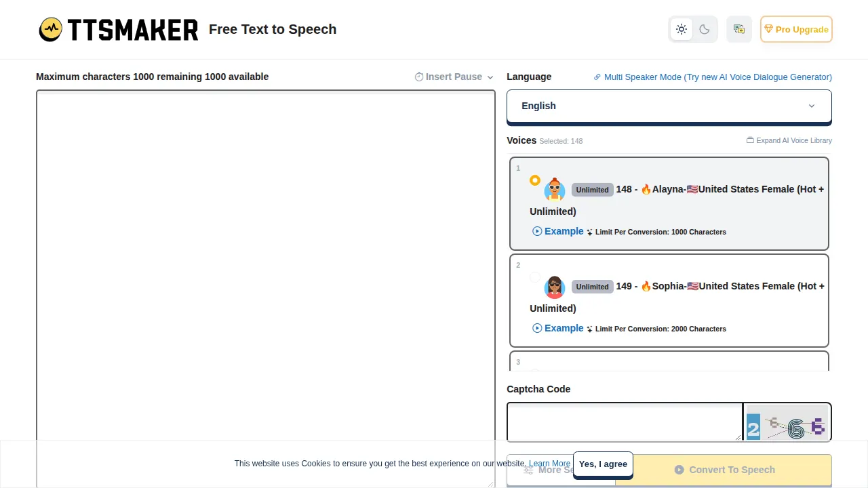Image resolution: width=868 pixels, height=488 pixels.
Task: Click inside the main text input area
Action: (x=266, y=289)
